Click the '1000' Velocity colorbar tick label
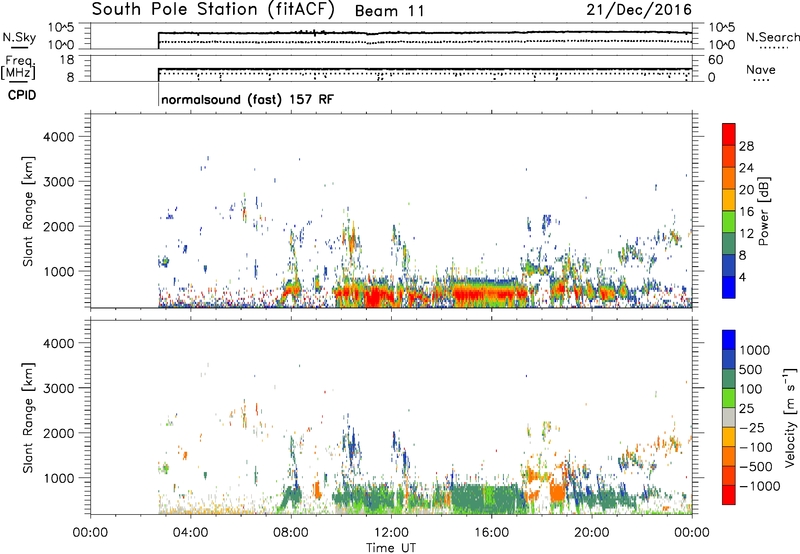 coord(755,350)
